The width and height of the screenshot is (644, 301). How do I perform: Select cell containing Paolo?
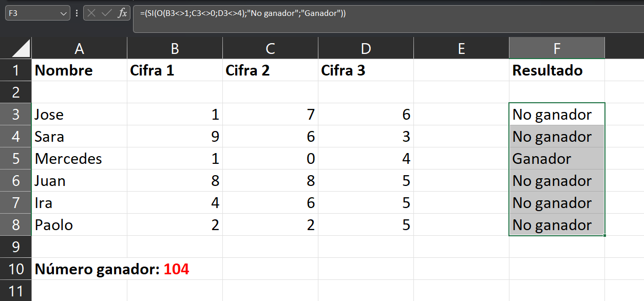pyautogui.click(x=79, y=225)
